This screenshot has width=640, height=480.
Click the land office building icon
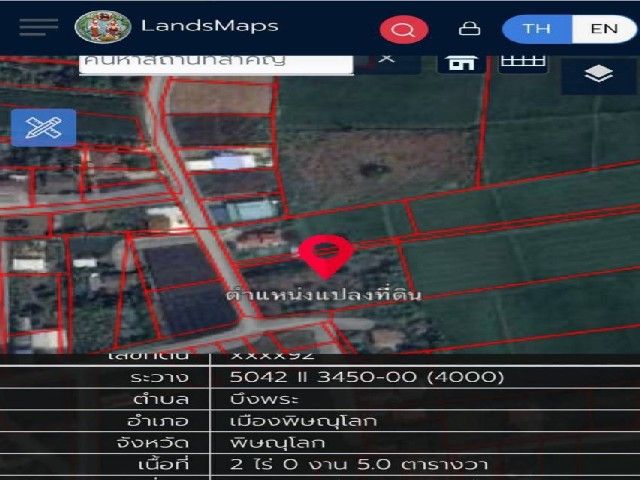pyautogui.click(x=462, y=64)
